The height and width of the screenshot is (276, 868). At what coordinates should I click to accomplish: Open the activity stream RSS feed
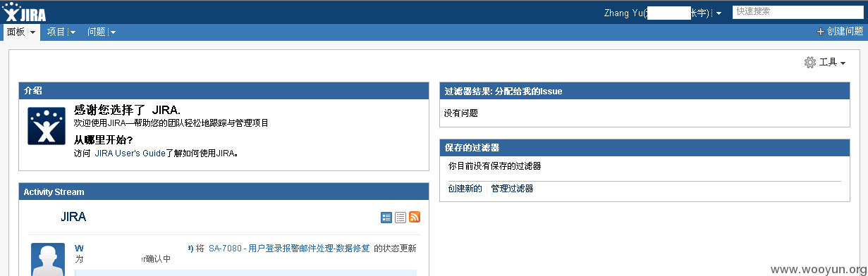coord(415,218)
